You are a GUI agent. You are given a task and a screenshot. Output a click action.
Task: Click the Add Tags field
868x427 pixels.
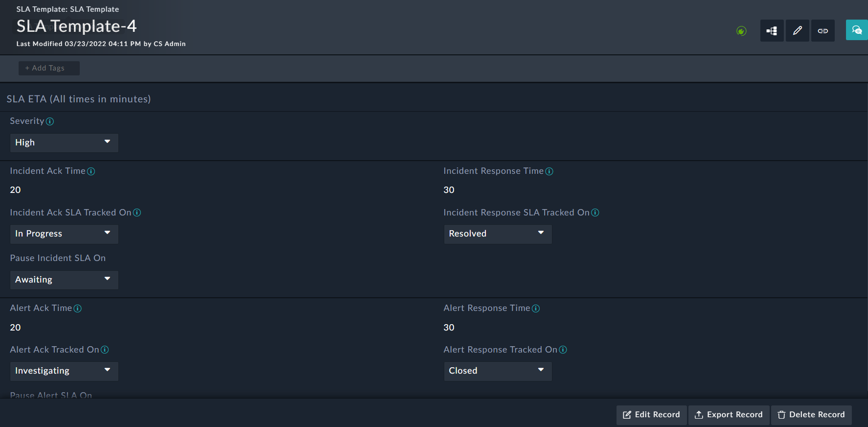48,68
